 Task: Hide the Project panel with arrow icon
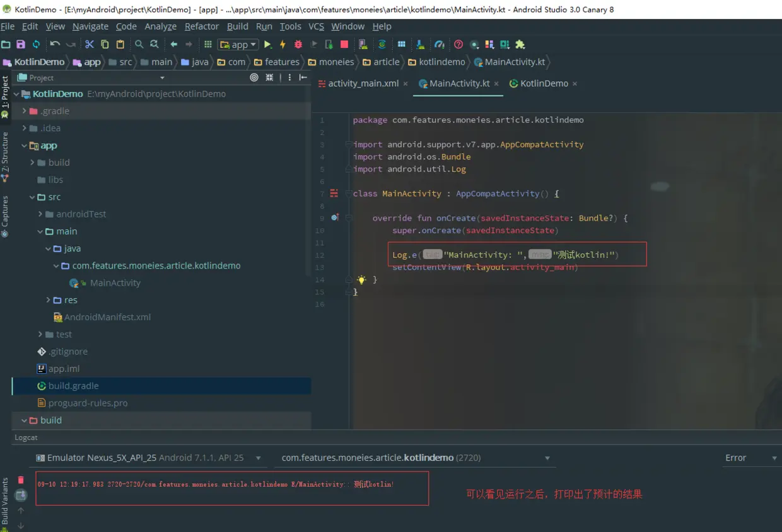(303, 78)
